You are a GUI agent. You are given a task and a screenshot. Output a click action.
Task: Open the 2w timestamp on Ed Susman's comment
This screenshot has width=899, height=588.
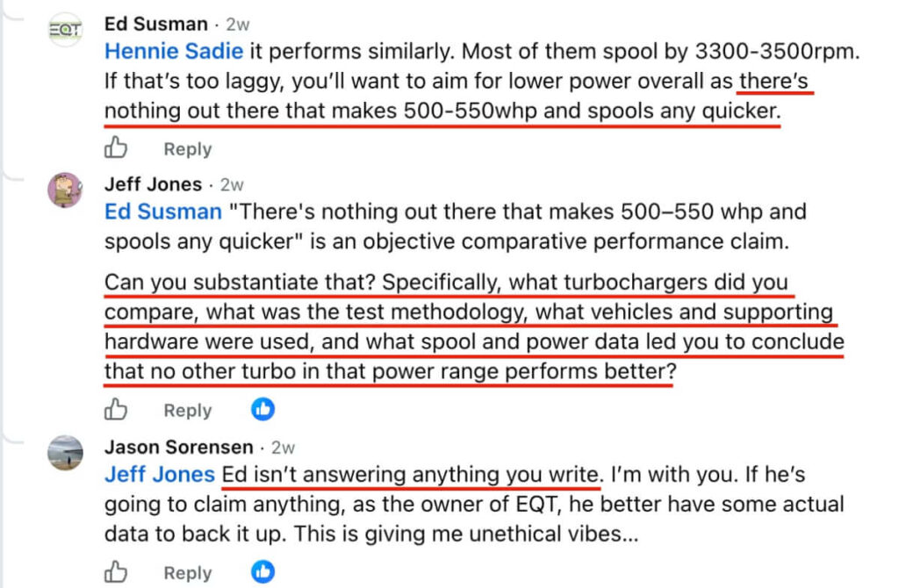tap(237, 25)
